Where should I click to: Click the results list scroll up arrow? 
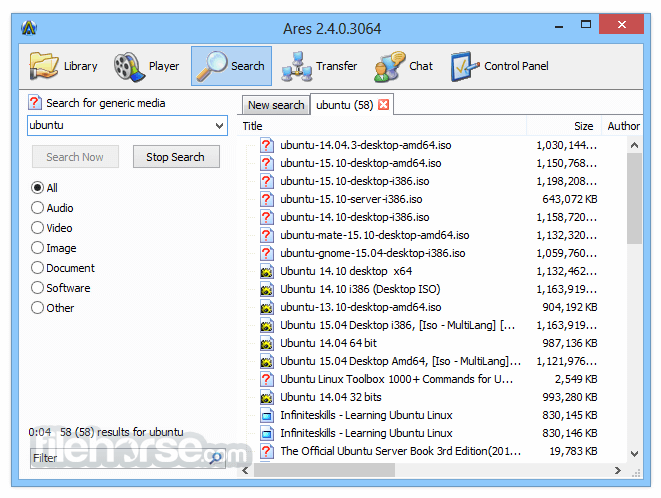pyautogui.click(x=634, y=145)
